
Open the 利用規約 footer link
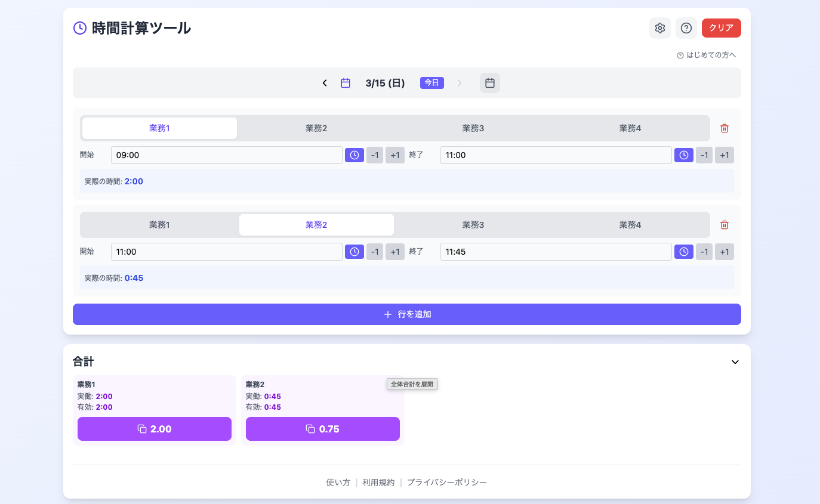coord(378,482)
